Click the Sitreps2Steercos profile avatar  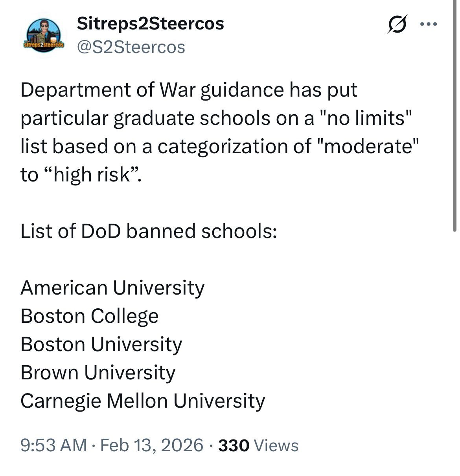(44, 35)
